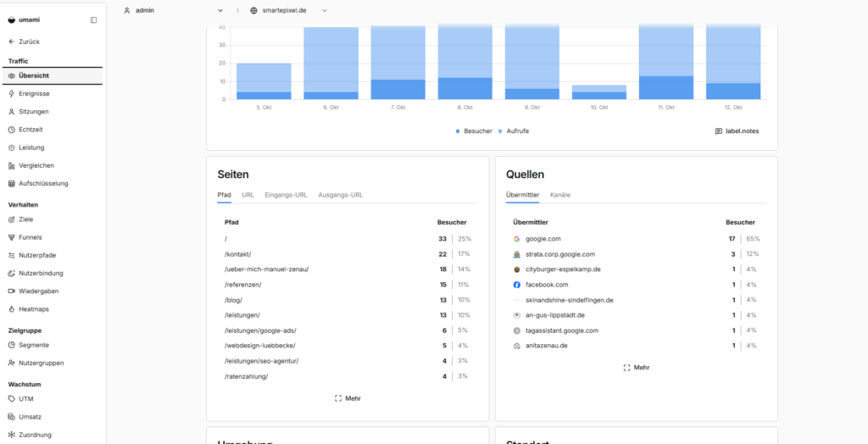Screen dimensions: 868x444
Task: Open Ziele target icon
Action: pos(12,219)
